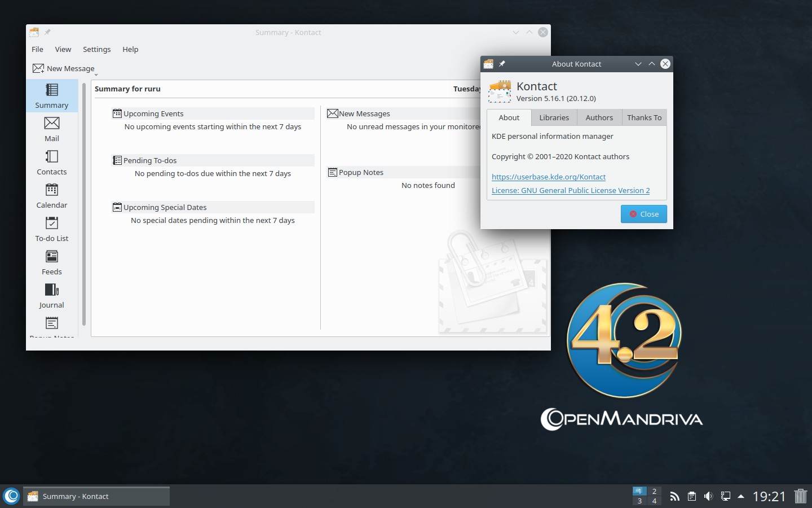Select the About tab

tap(509, 117)
